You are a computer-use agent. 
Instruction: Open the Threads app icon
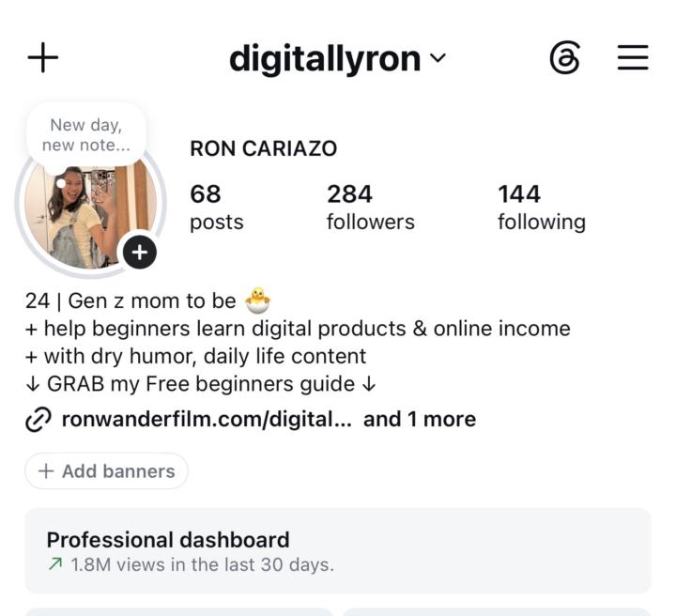[x=564, y=58]
